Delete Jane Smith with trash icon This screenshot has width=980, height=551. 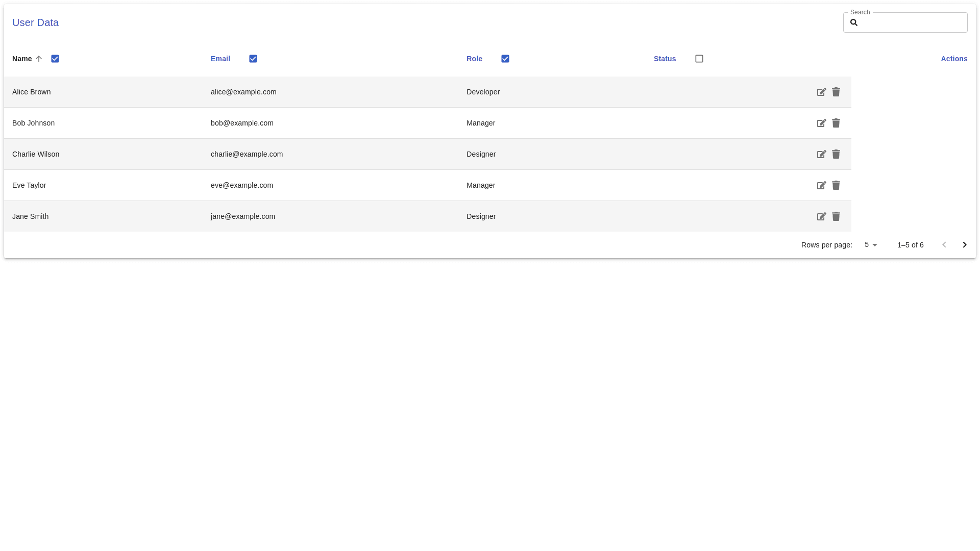(836, 216)
